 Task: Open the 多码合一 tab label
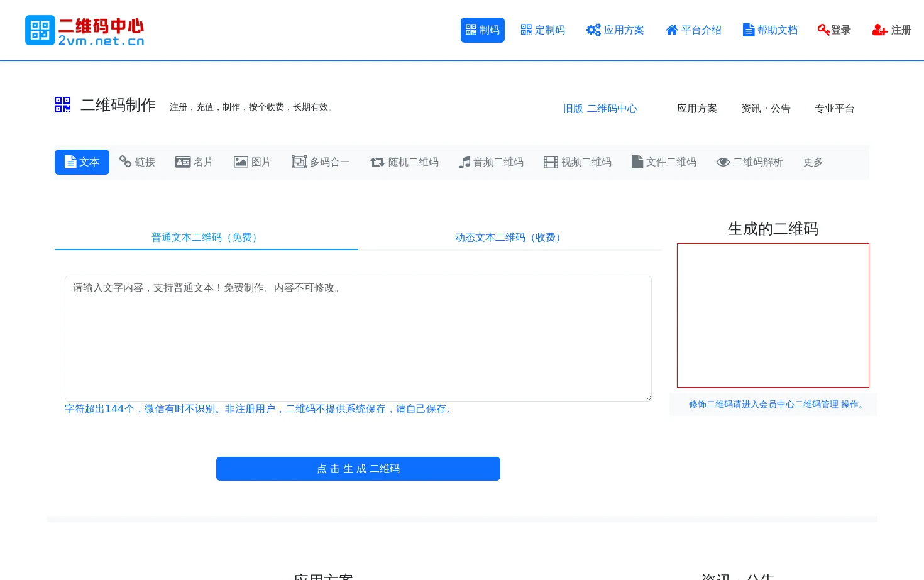330,162
